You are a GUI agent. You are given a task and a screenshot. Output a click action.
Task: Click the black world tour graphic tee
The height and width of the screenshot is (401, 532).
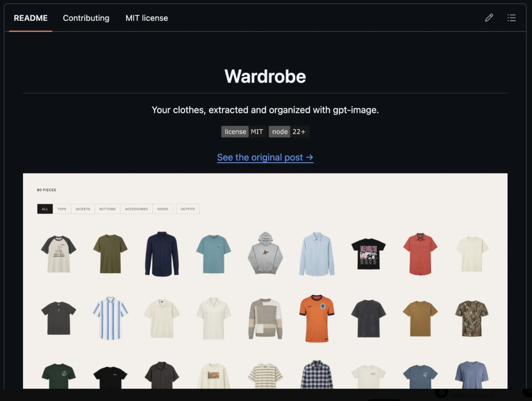tap(368, 254)
